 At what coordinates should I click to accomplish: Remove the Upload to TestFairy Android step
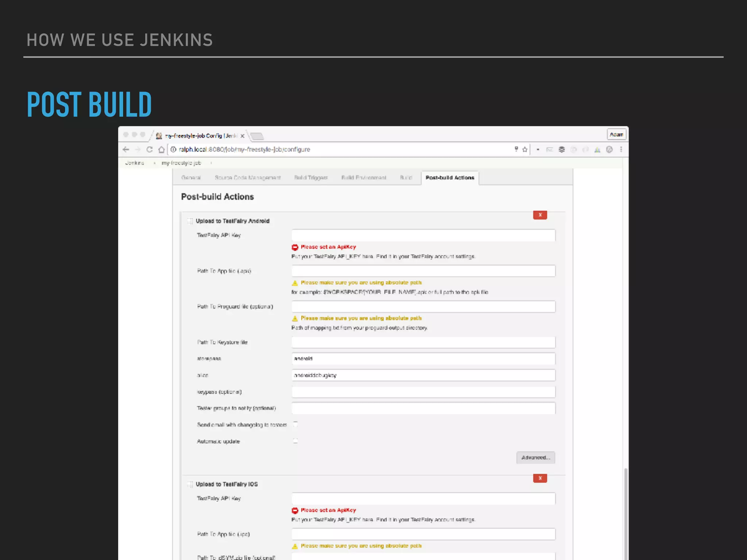click(540, 215)
